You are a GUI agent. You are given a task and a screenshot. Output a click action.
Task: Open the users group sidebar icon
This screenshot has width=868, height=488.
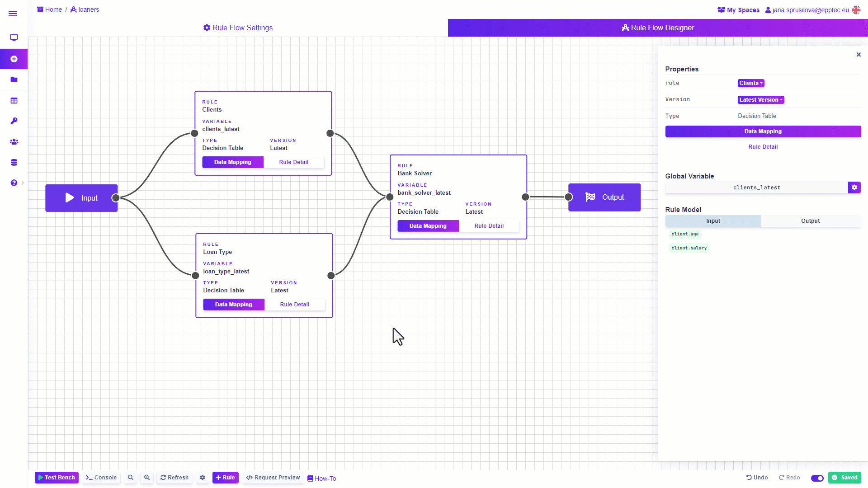[14, 142]
